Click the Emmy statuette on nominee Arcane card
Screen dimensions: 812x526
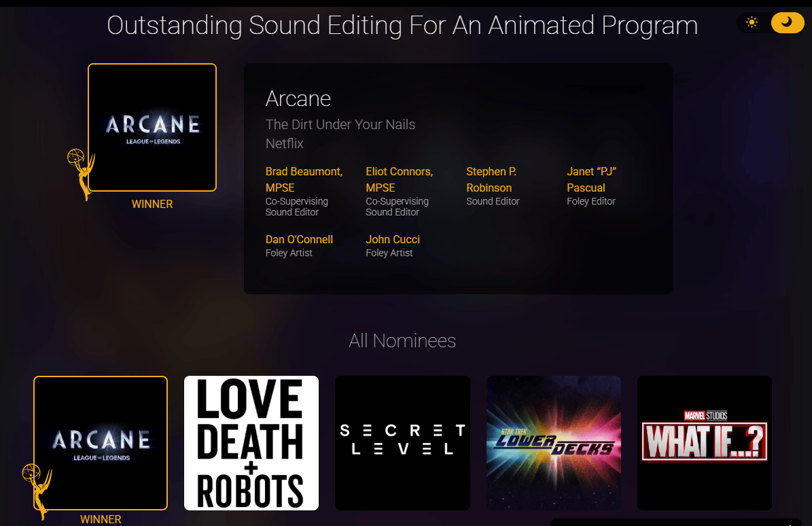37,491
